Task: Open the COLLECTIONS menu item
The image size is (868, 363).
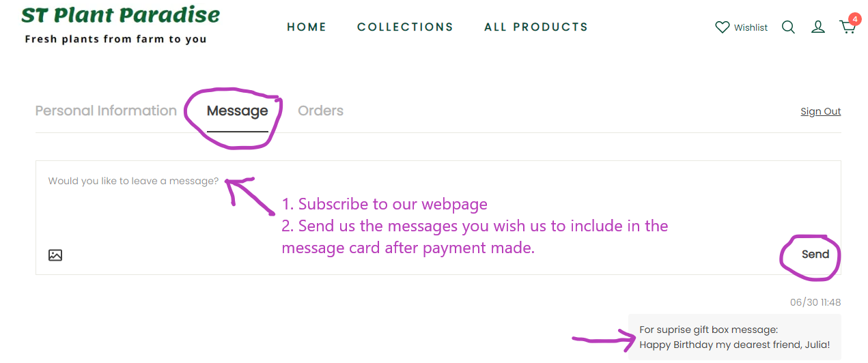Action: [x=405, y=27]
